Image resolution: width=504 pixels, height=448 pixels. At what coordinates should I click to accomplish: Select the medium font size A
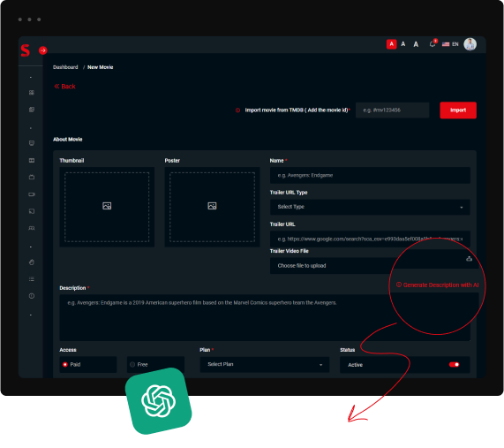pyautogui.click(x=403, y=44)
